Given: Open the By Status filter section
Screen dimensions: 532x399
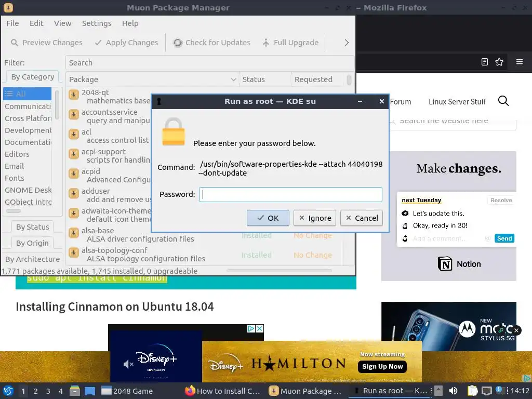Looking at the screenshot, I should pyautogui.click(x=33, y=227).
